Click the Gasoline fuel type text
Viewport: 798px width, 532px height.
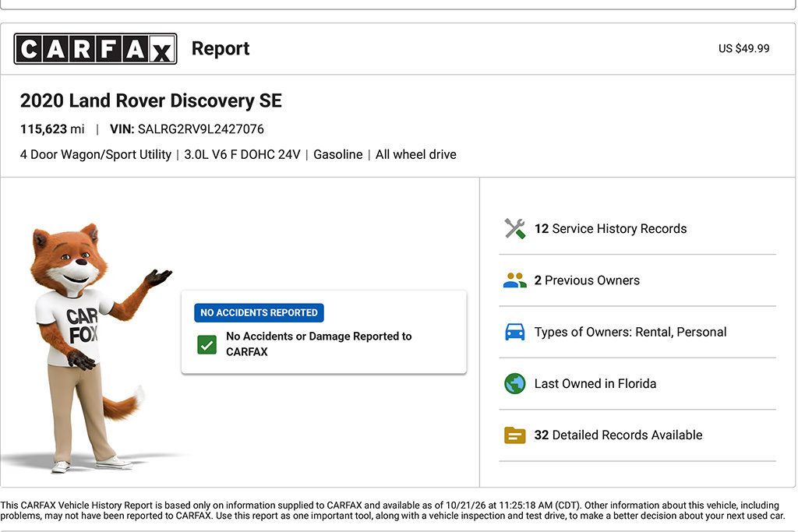pyautogui.click(x=338, y=155)
